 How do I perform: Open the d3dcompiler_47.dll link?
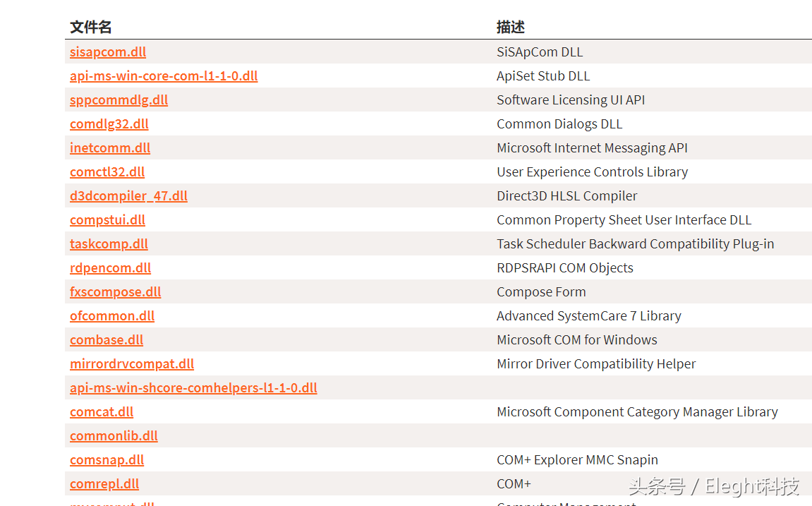coord(128,196)
